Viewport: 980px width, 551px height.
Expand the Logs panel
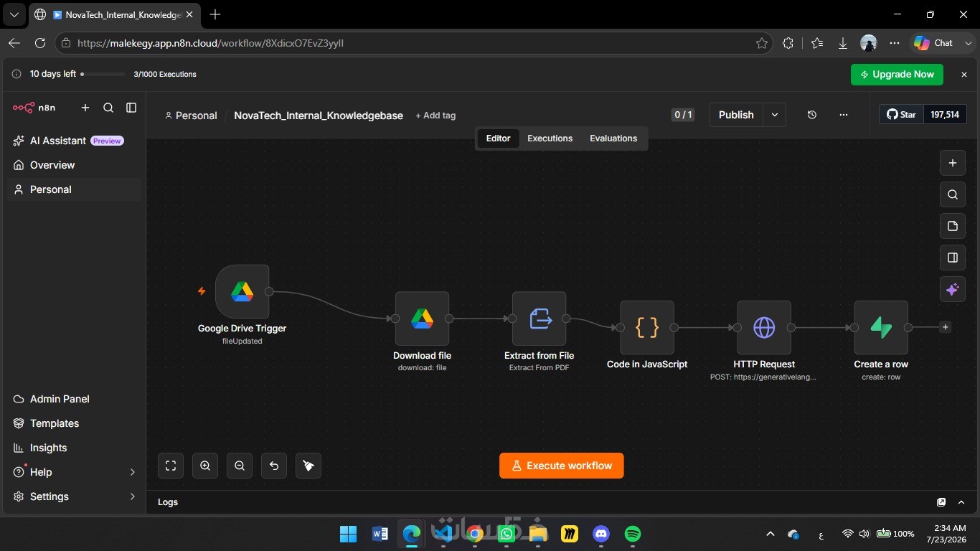coord(961,502)
